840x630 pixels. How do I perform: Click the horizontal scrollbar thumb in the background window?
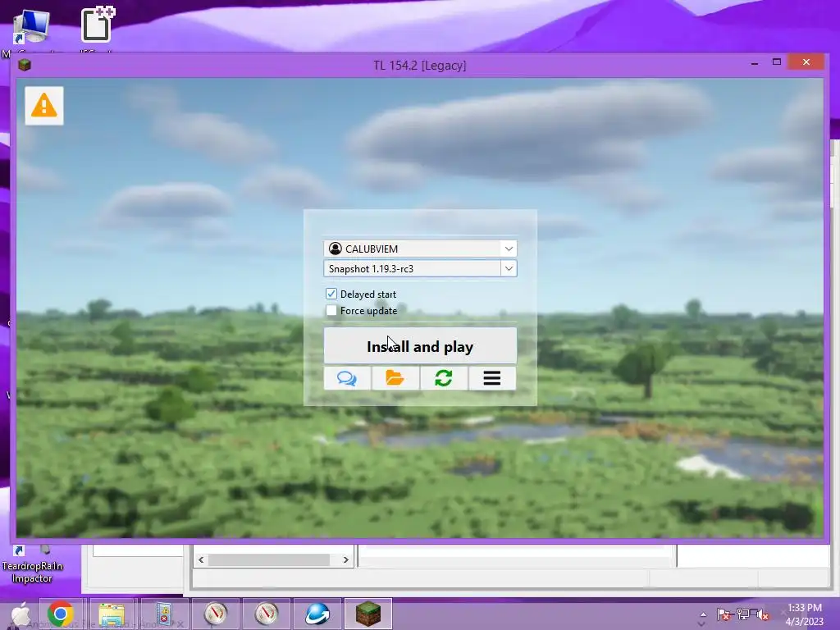tap(269, 559)
